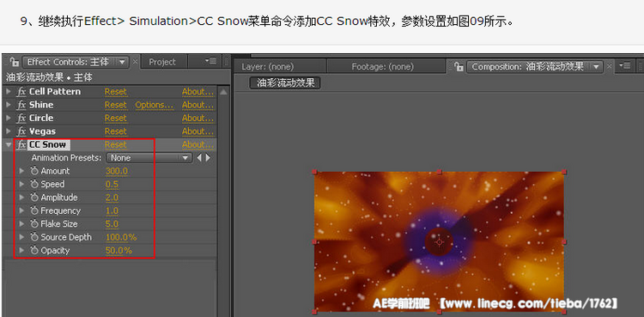The image size is (644, 317).
Task: Expand the Amount property twirl arrow
Action: pos(22,171)
